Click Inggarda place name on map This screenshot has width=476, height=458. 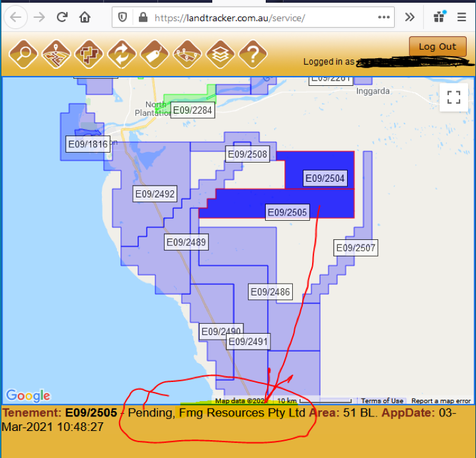[x=373, y=91]
